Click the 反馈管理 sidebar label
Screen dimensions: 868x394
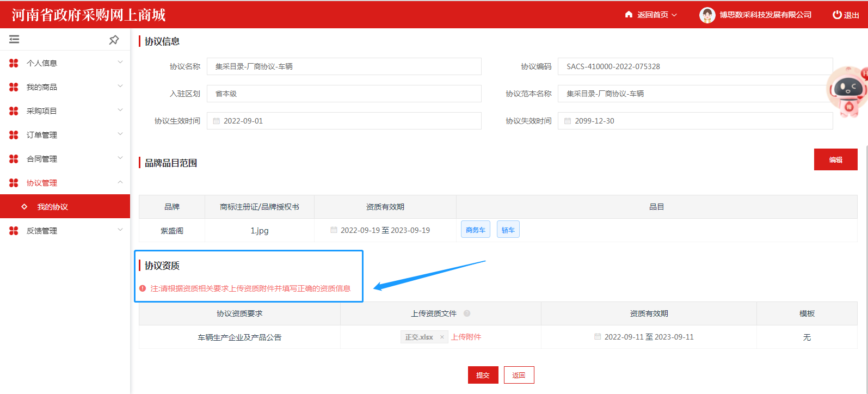[x=42, y=231]
